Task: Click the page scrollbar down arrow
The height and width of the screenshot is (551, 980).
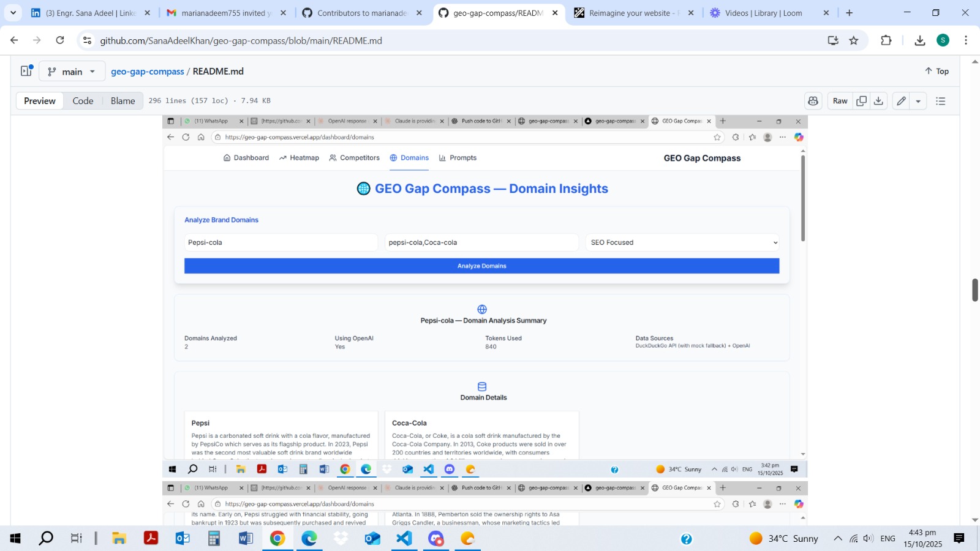Action: 974,520
